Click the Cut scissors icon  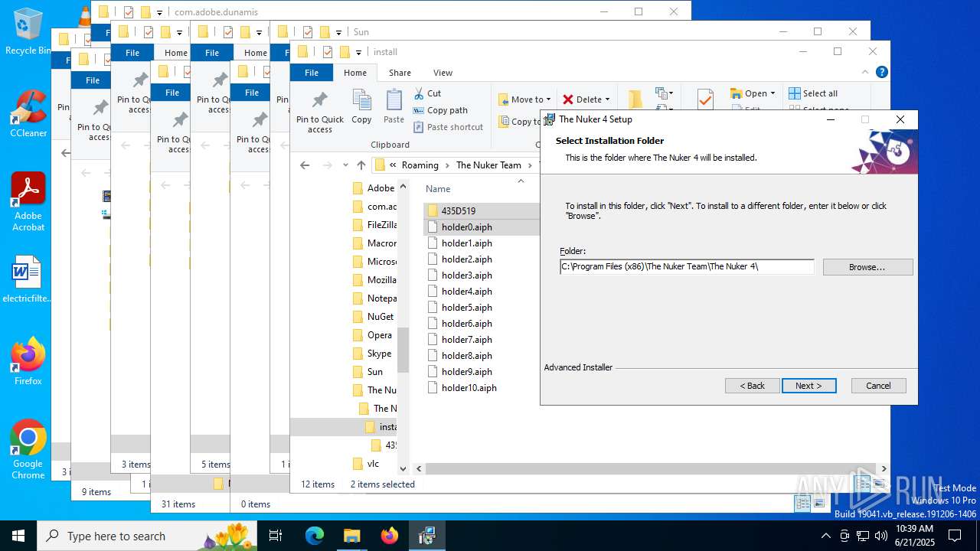click(x=419, y=93)
